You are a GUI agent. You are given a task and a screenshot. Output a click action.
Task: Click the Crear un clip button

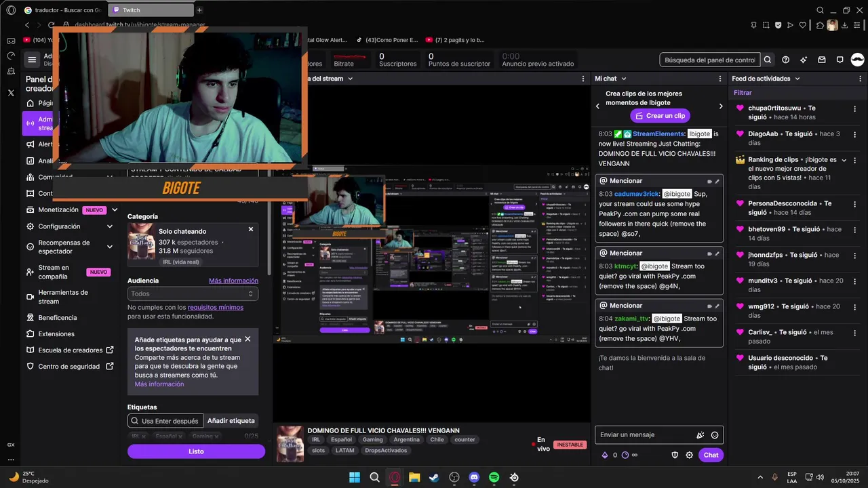tap(660, 116)
